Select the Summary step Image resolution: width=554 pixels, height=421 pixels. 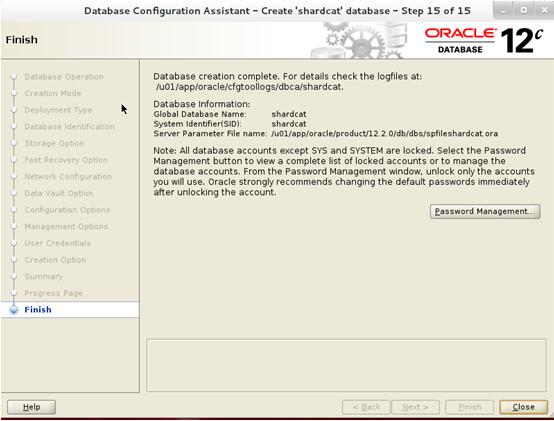tap(43, 276)
